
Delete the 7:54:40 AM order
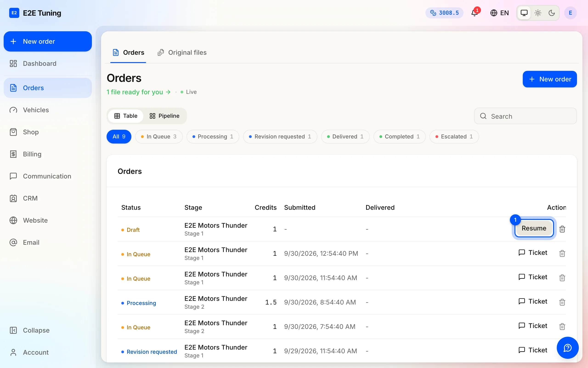click(x=562, y=326)
